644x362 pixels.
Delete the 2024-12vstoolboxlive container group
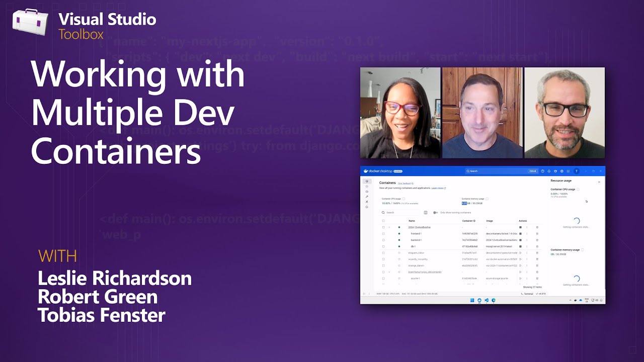pyautogui.click(x=537, y=227)
